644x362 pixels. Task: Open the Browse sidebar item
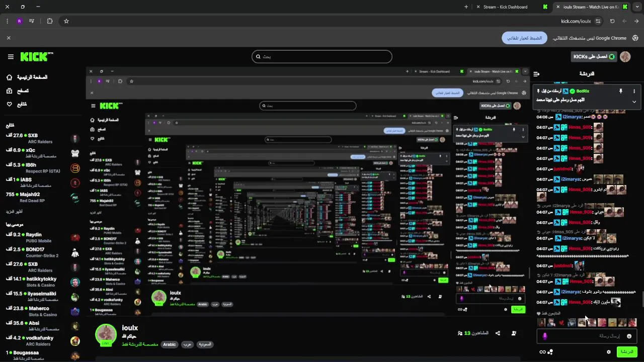click(18, 91)
